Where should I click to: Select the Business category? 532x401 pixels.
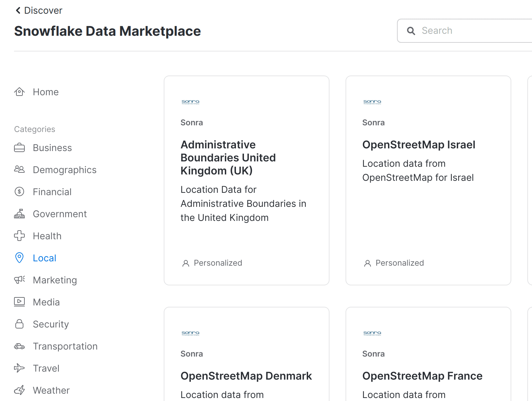[43, 148]
